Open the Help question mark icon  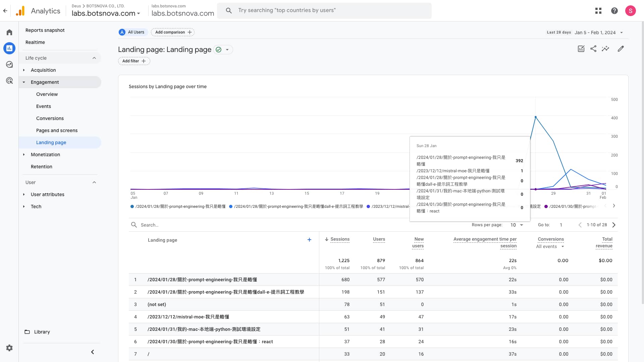[614, 11]
